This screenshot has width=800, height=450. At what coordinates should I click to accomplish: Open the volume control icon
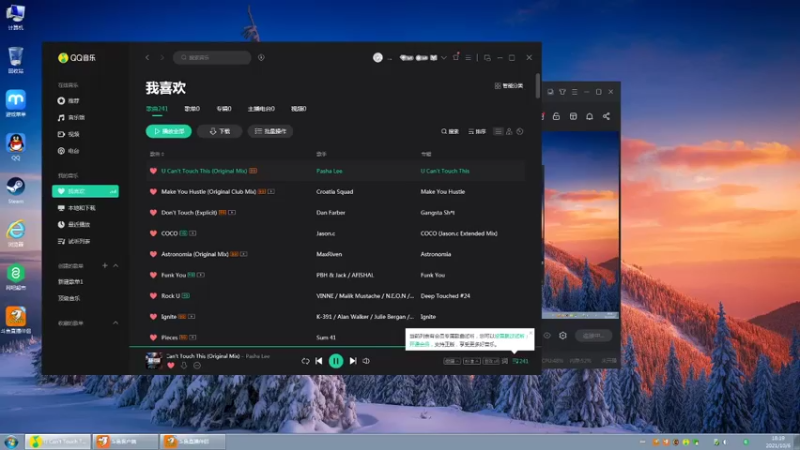[x=366, y=361]
